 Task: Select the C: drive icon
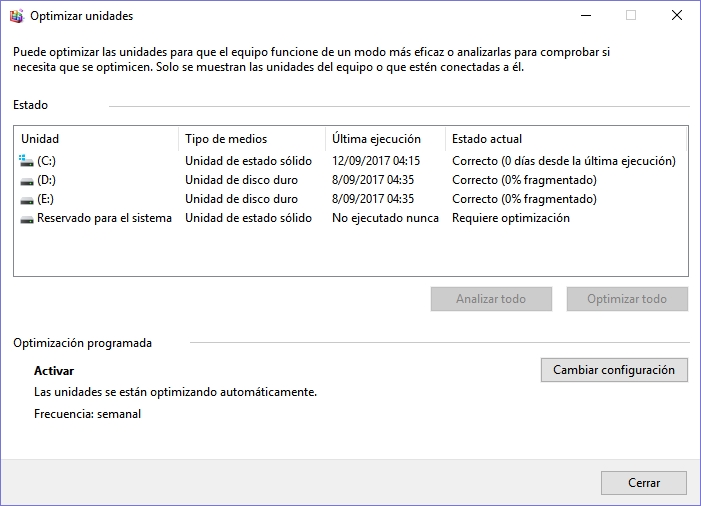[26, 160]
